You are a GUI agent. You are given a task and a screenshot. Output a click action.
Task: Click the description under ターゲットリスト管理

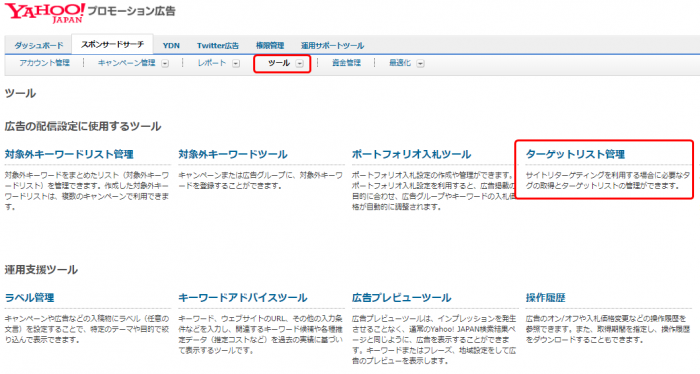tap(608, 180)
